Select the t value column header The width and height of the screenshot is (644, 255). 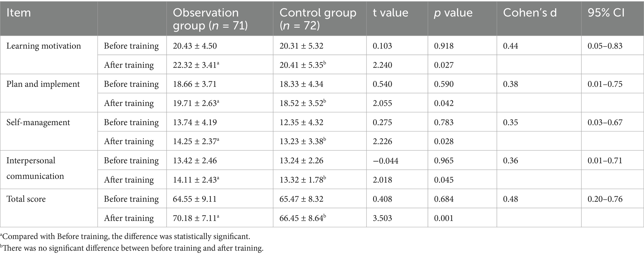tap(391, 13)
